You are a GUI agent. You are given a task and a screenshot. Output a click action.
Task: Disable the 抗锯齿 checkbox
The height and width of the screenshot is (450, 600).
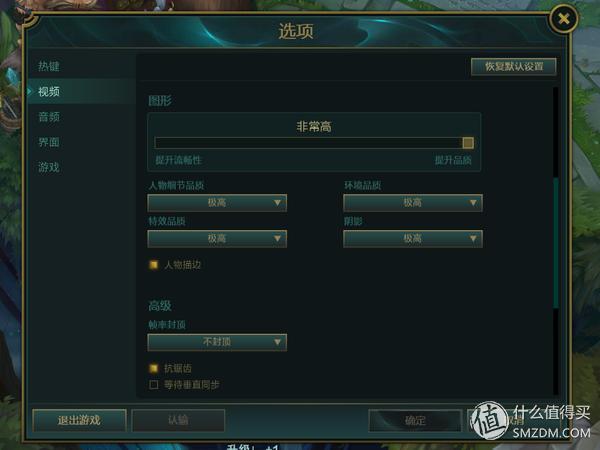coord(153,368)
